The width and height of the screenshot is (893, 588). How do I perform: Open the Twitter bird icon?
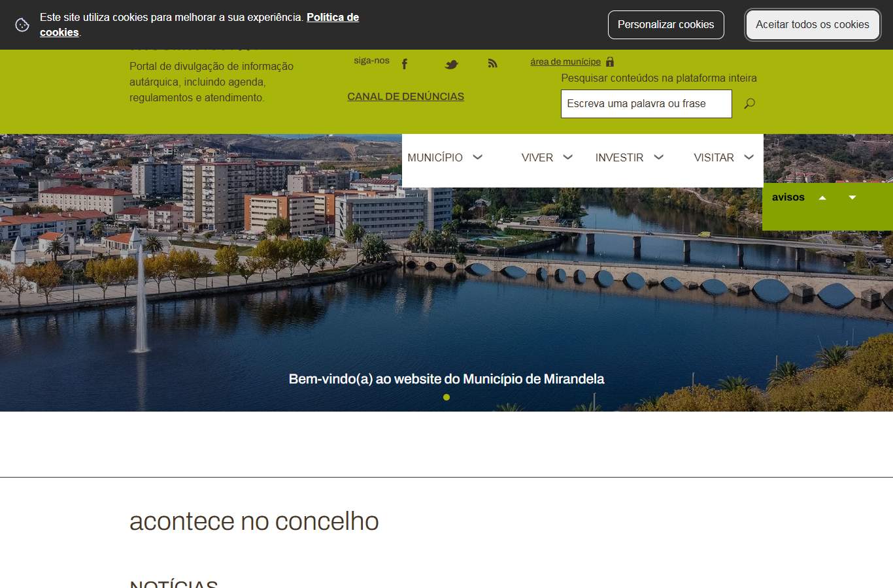coord(451,64)
